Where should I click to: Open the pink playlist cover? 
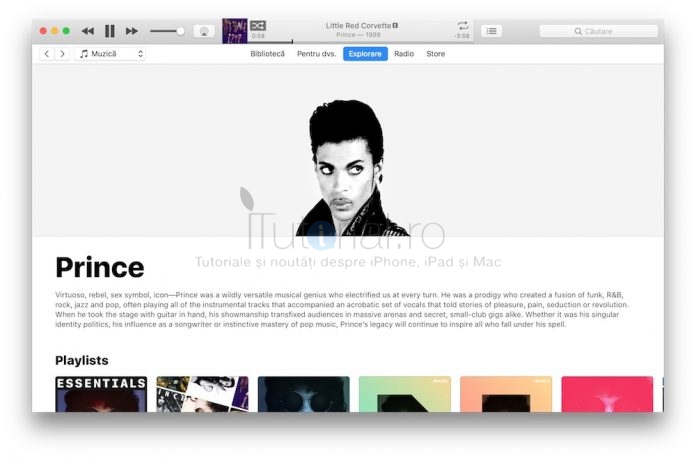coord(607,394)
